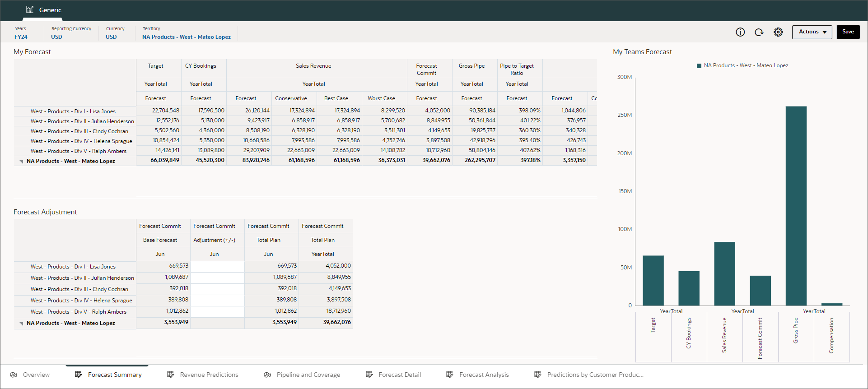The image size is (868, 389).
Task: Click Gross Pipe total 262,295,707
Action: (480, 160)
